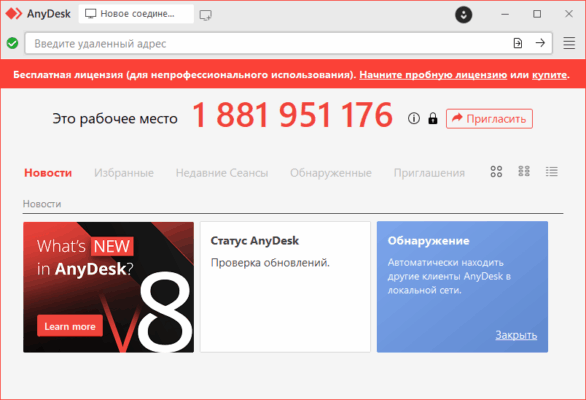Open the hamburger main menu
This screenshot has width=586, height=400.
click(569, 43)
